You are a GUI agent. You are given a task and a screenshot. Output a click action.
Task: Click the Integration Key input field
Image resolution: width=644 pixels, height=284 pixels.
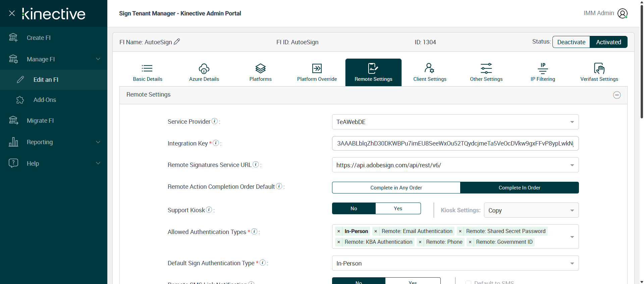coord(455,144)
